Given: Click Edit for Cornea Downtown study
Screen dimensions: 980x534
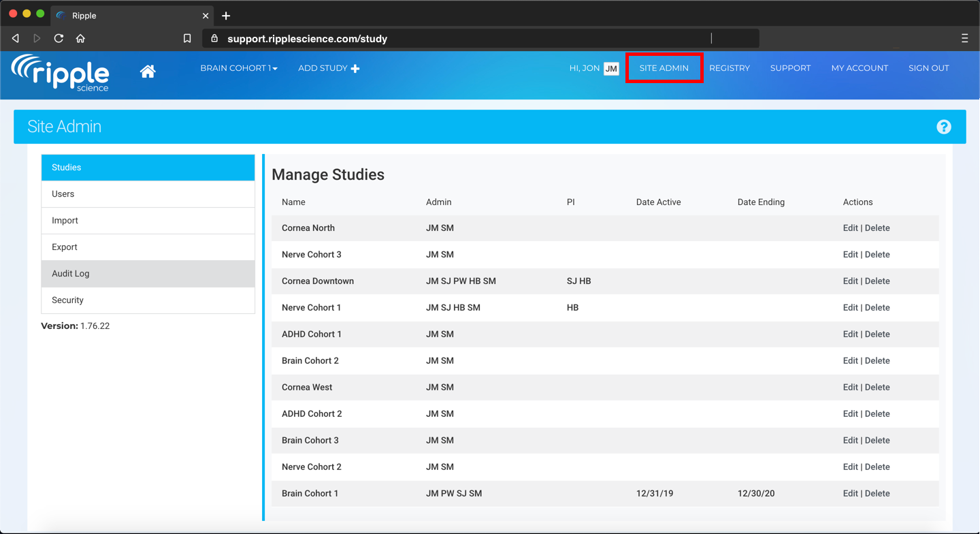Looking at the screenshot, I should [850, 281].
